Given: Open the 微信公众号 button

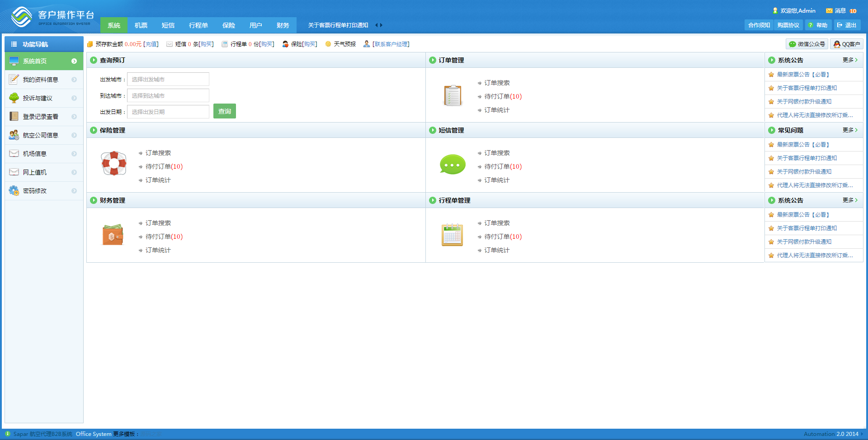Looking at the screenshot, I should point(807,44).
